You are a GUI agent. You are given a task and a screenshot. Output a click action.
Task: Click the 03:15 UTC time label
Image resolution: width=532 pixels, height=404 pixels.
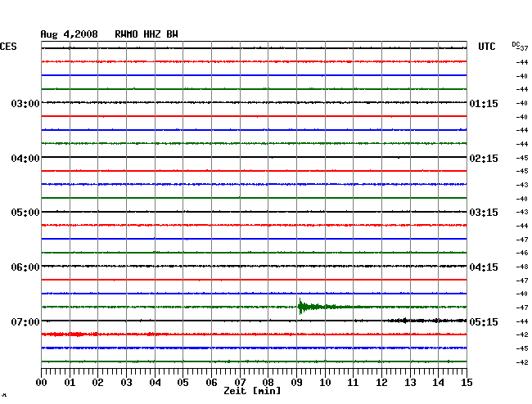pyautogui.click(x=484, y=213)
